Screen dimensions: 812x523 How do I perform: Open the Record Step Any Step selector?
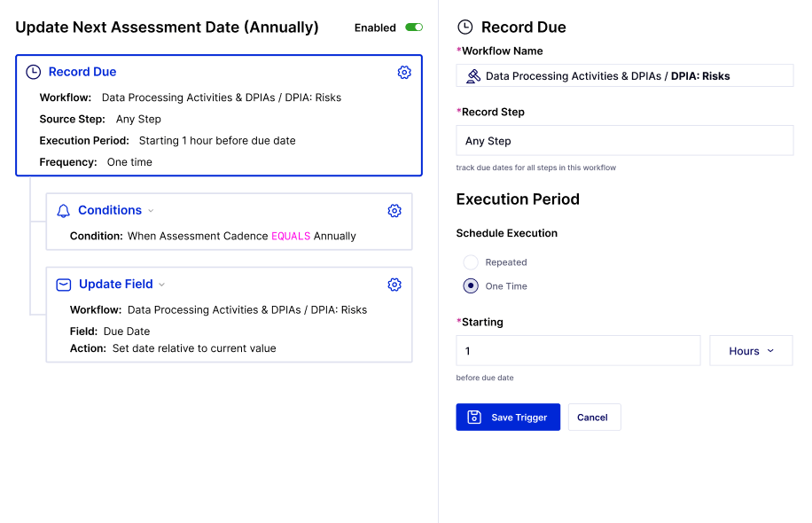click(625, 140)
